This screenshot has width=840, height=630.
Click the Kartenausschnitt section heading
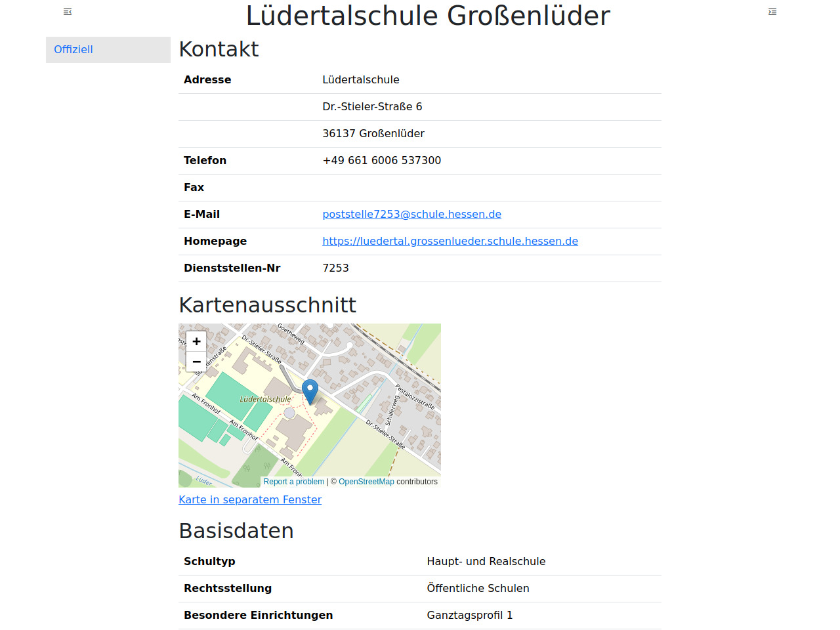tap(267, 305)
